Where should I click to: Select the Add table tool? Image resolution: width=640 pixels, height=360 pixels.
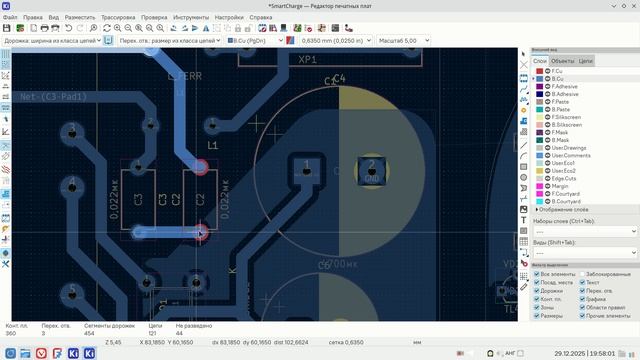click(x=524, y=242)
